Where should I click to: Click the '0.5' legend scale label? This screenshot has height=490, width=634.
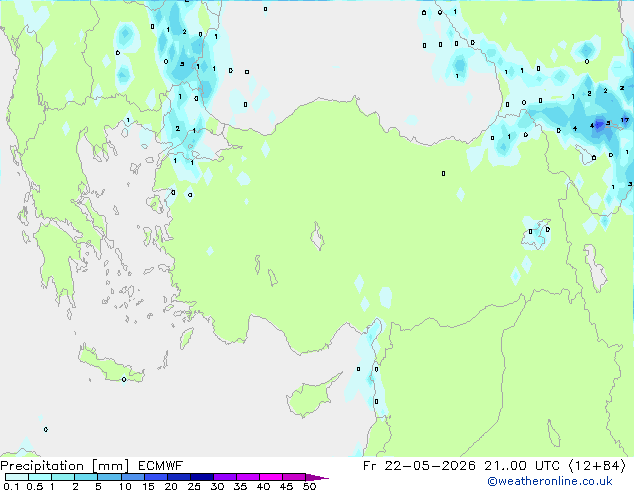tap(35, 486)
